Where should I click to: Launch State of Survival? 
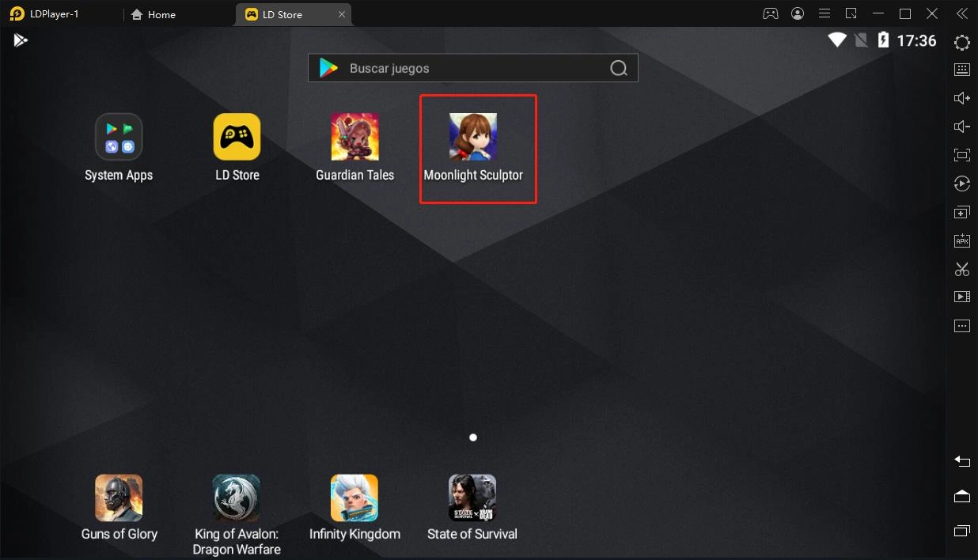tap(472, 508)
